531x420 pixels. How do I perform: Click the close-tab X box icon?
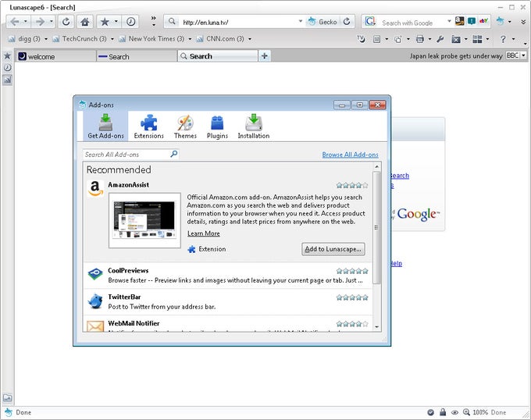pos(456,39)
